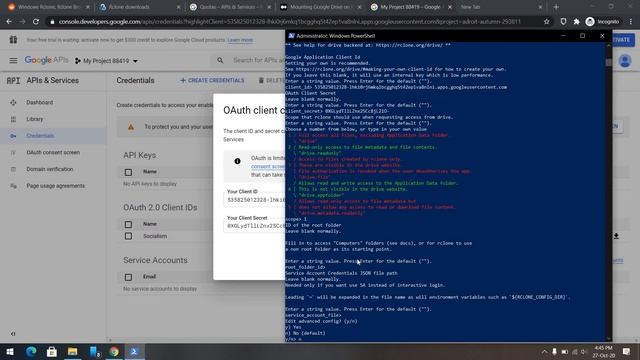Switch to the Mounting Google Drive tab
640x360 pixels.
click(321, 7)
